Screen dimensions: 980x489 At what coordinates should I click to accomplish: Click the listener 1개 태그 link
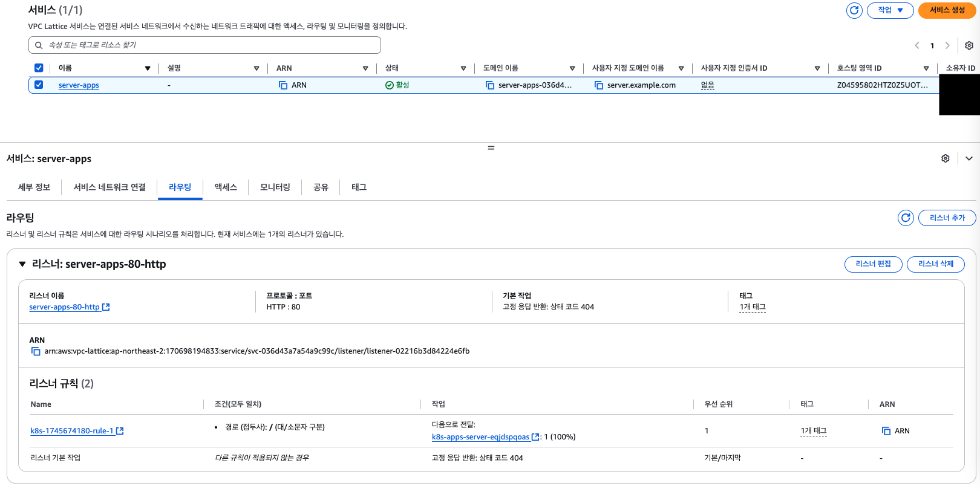[753, 307]
